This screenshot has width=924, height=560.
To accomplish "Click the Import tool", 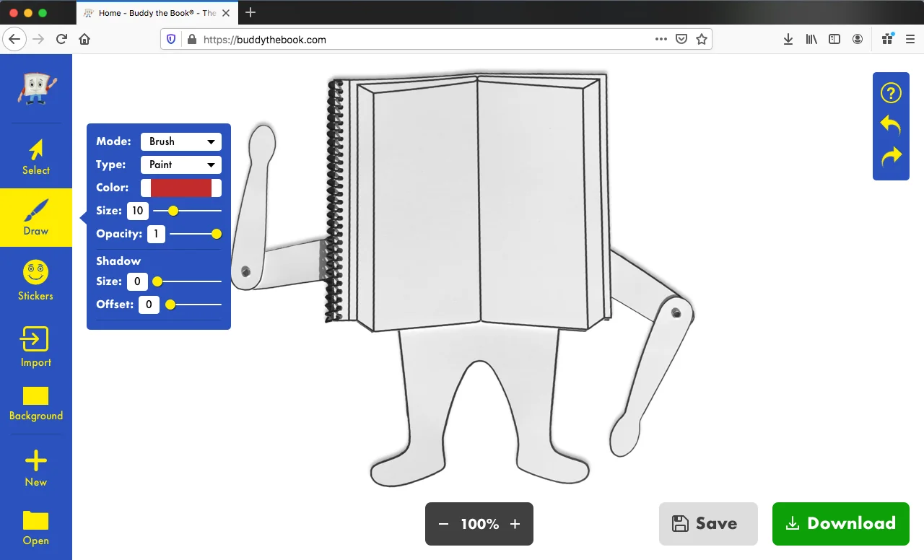I will tap(36, 348).
